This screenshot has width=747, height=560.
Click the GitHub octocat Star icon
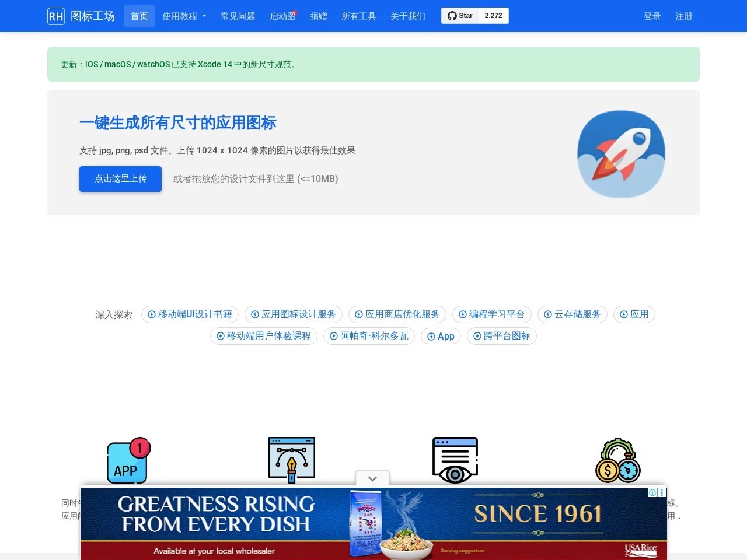(454, 16)
